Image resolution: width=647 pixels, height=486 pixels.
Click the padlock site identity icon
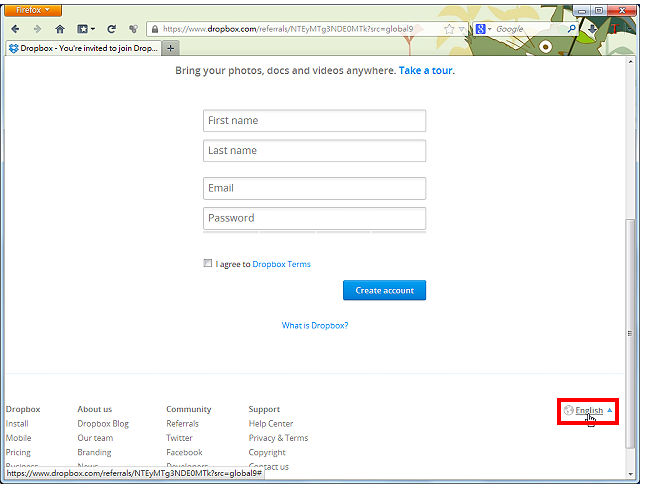155,29
